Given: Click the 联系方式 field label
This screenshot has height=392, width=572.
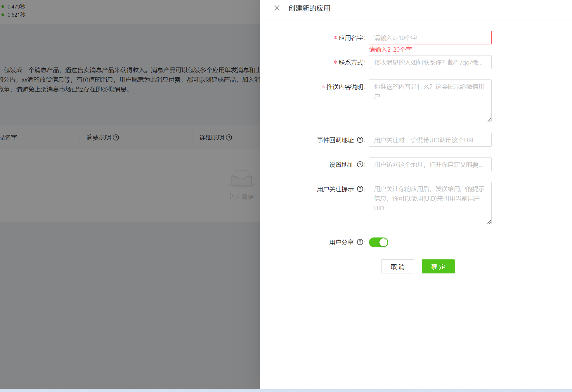Looking at the screenshot, I should coord(351,62).
